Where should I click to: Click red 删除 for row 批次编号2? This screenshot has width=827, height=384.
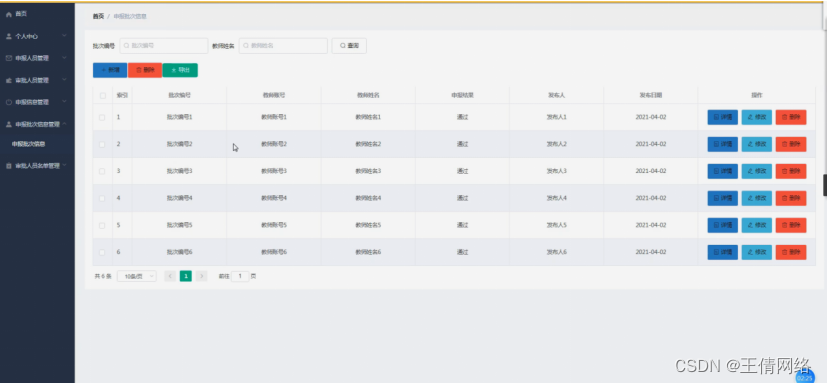click(x=791, y=144)
